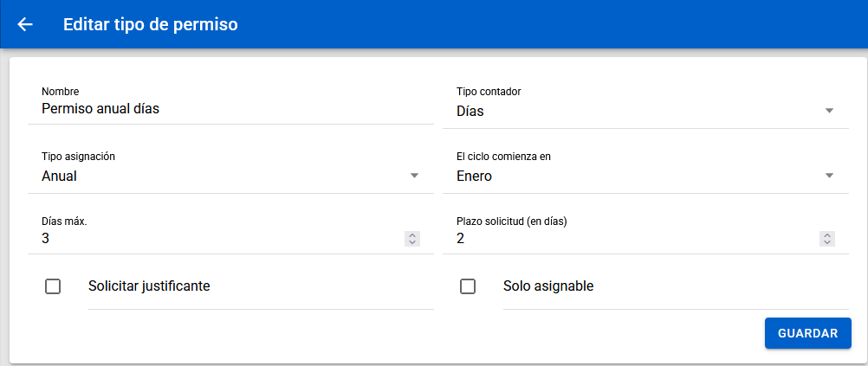Decrease Días máx. with the down stepper
This screenshot has width=868, height=366.
(x=413, y=242)
